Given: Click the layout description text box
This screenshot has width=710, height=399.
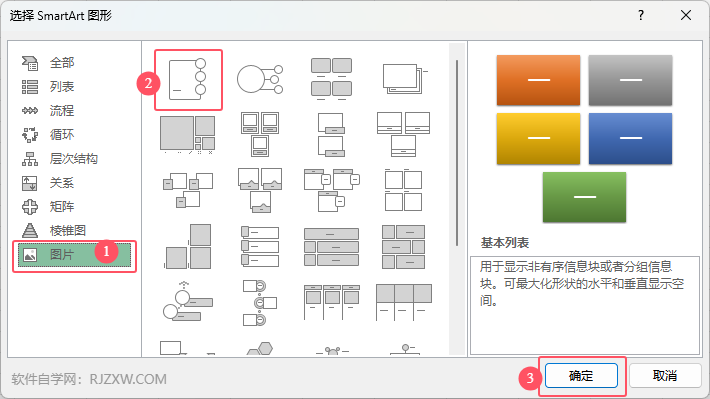Looking at the screenshot, I should coord(585,306).
